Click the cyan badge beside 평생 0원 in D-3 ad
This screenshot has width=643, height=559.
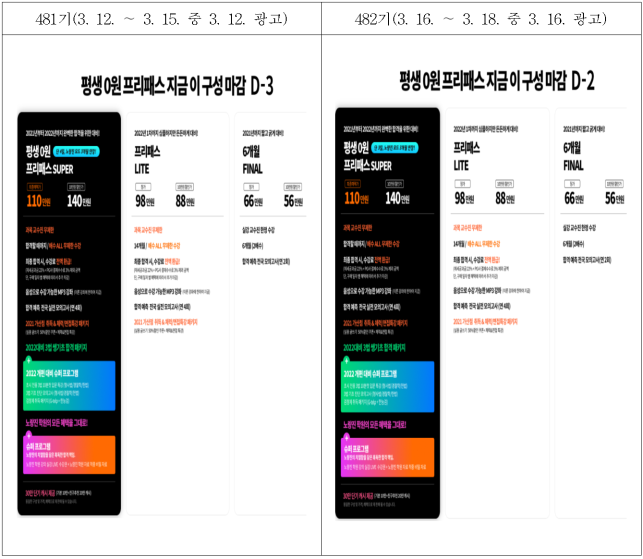tap(76, 151)
